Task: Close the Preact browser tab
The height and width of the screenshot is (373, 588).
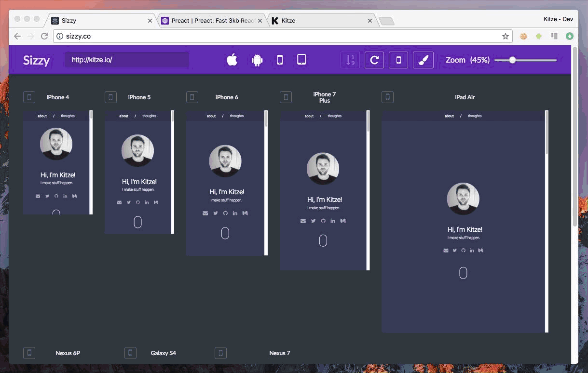Action: [x=260, y=21]
